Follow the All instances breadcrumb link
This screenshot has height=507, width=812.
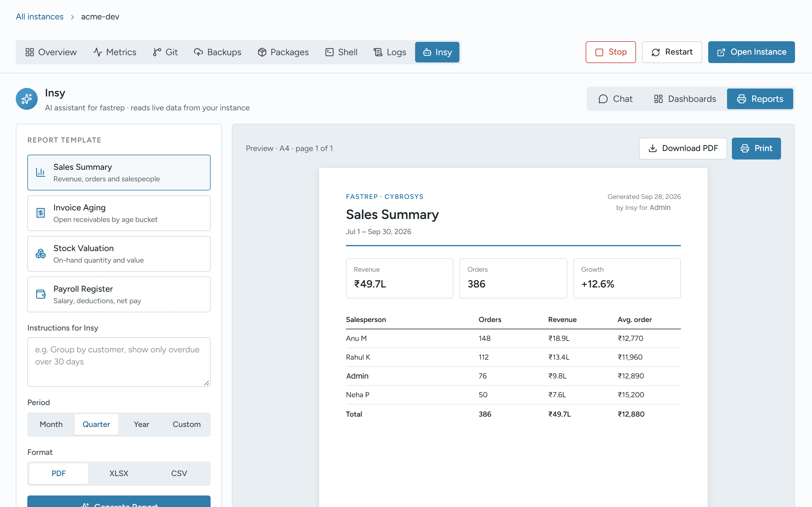pyautogui.click(x=39, y=16)
